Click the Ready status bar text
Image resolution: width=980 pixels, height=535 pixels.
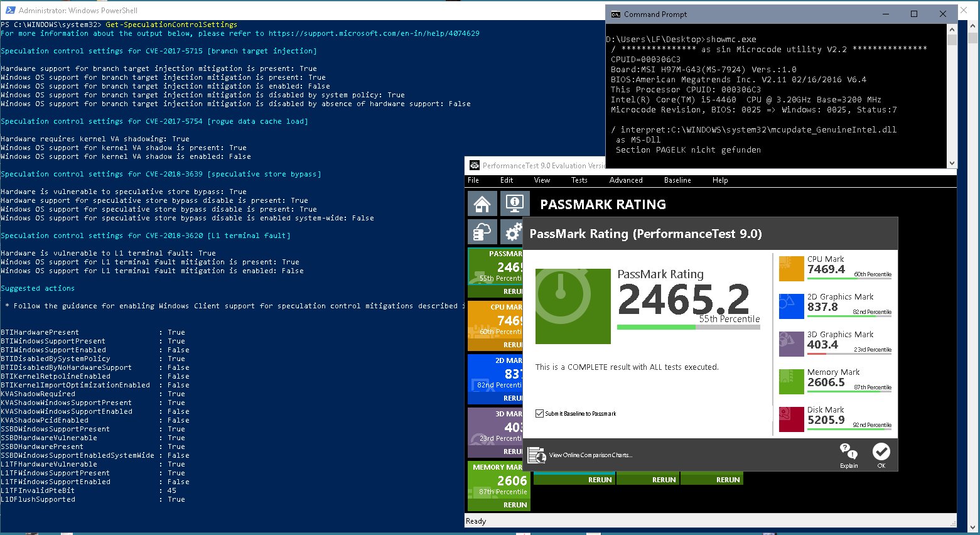point(476,521)
